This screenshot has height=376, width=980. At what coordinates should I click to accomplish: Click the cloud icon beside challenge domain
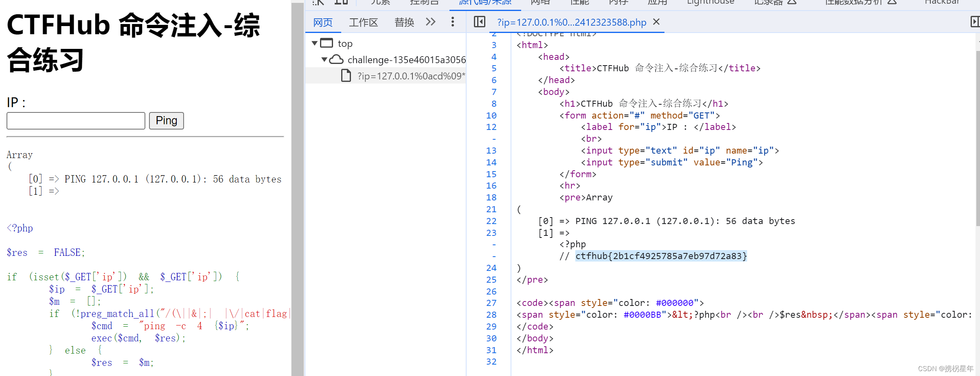click(336, 59)
